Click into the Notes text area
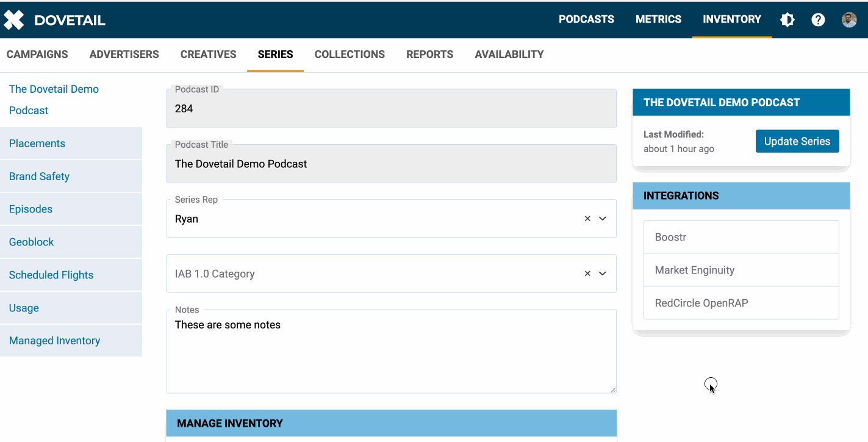 pos(391,352)
